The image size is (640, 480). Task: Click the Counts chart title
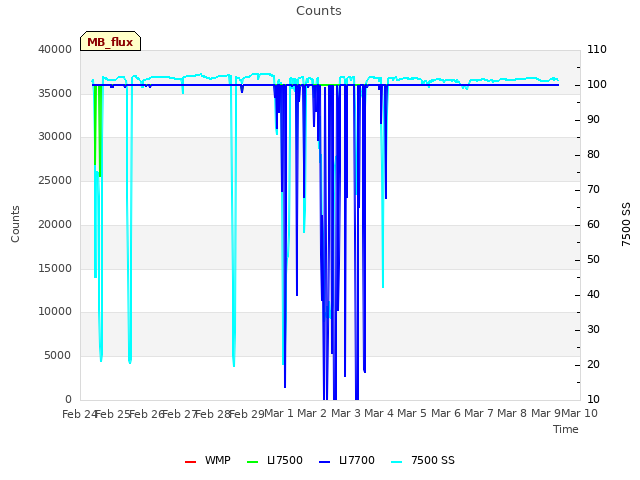pos(319,11)
